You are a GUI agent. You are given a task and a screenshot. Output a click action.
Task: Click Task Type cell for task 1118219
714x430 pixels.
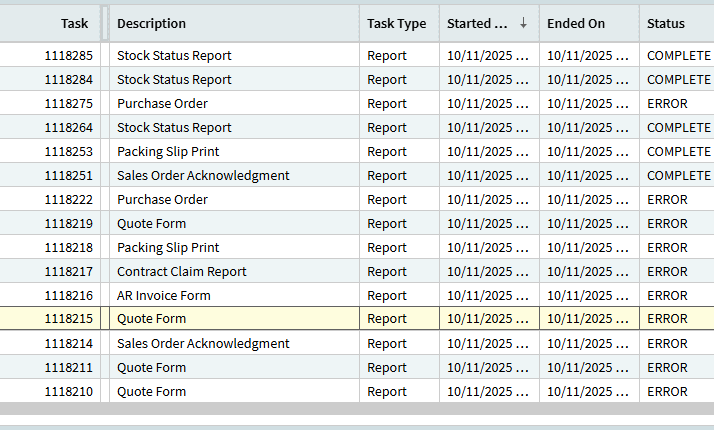click(387, 223)
